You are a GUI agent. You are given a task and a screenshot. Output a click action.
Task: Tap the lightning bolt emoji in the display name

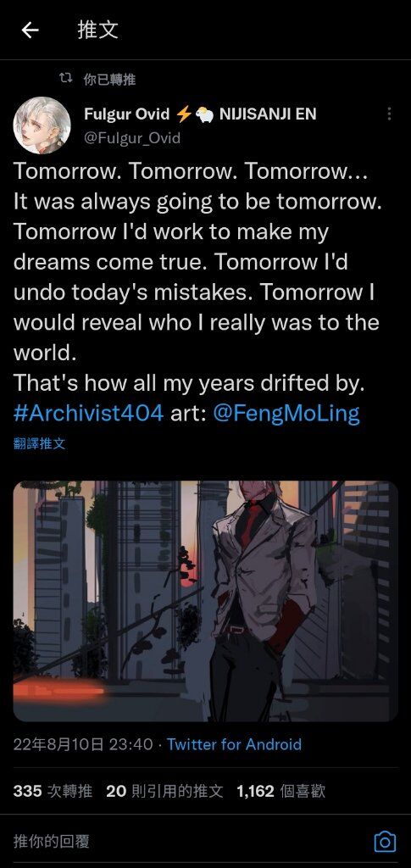click(x=184, y=114)
